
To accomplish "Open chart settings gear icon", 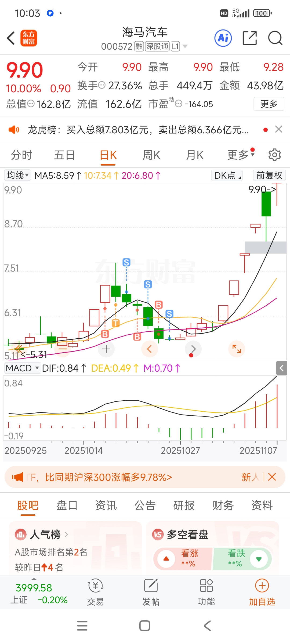I will 275,155.
